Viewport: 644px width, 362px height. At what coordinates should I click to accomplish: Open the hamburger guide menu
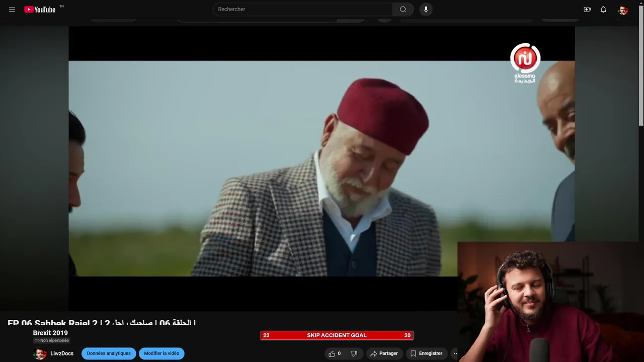12,10
